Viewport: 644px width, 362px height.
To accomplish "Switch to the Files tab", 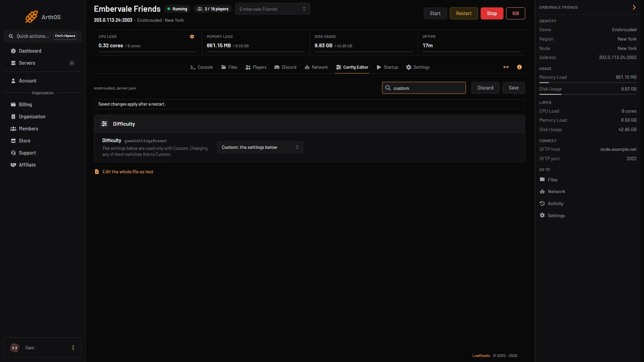I will (229, 67).
